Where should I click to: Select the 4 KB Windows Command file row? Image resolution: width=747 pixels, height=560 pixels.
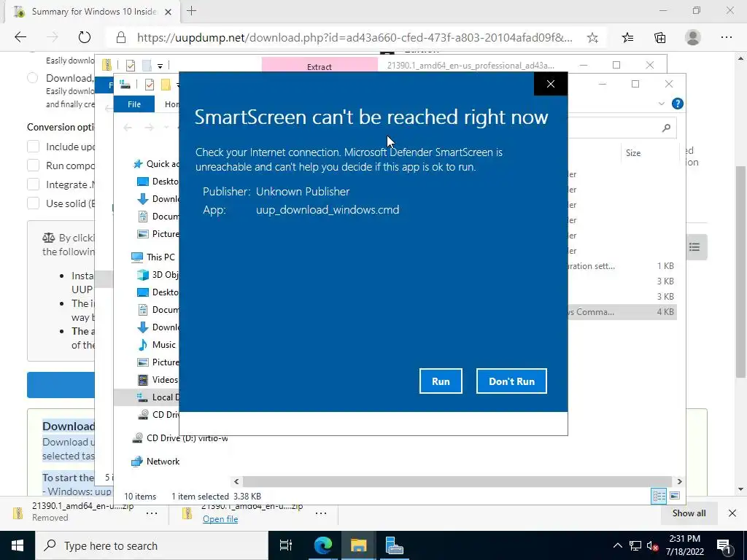[622, 312]
